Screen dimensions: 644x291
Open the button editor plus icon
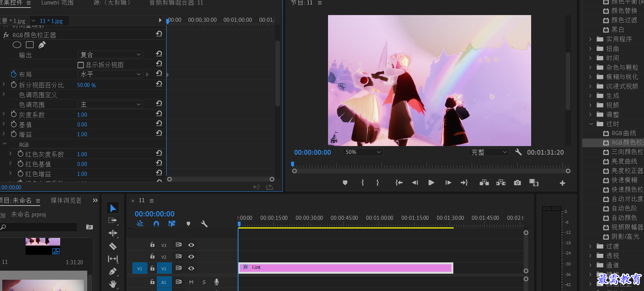[x=562, y=183]
